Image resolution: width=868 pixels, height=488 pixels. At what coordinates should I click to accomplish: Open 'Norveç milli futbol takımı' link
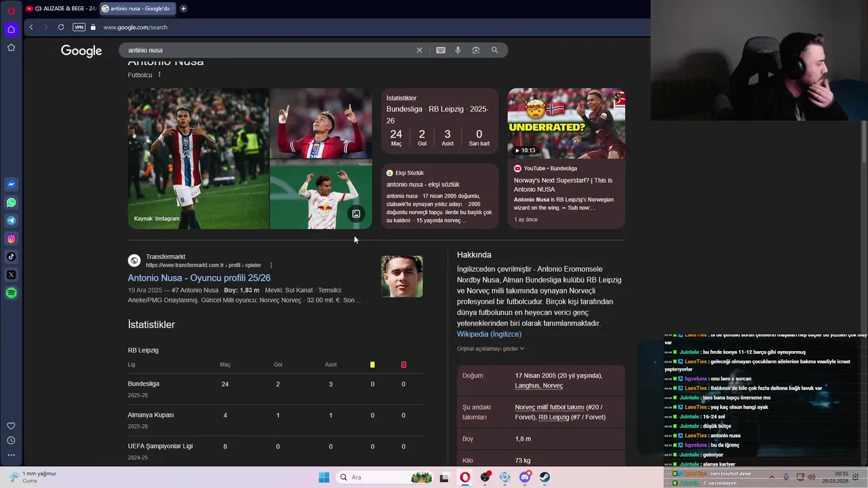tap(549, 407)
